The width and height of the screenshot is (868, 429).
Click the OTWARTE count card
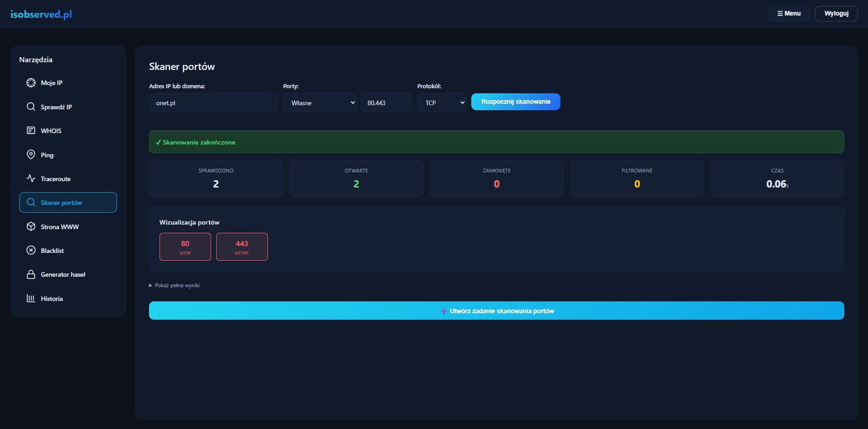coord(356,178)
